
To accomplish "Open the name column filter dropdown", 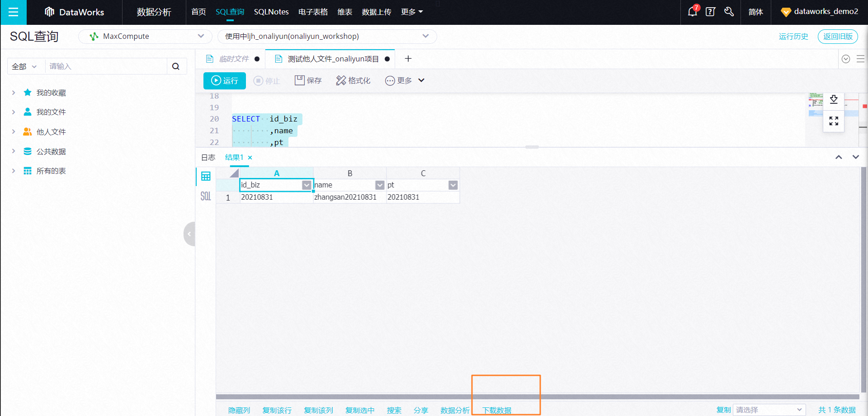I will coord(380,185).
